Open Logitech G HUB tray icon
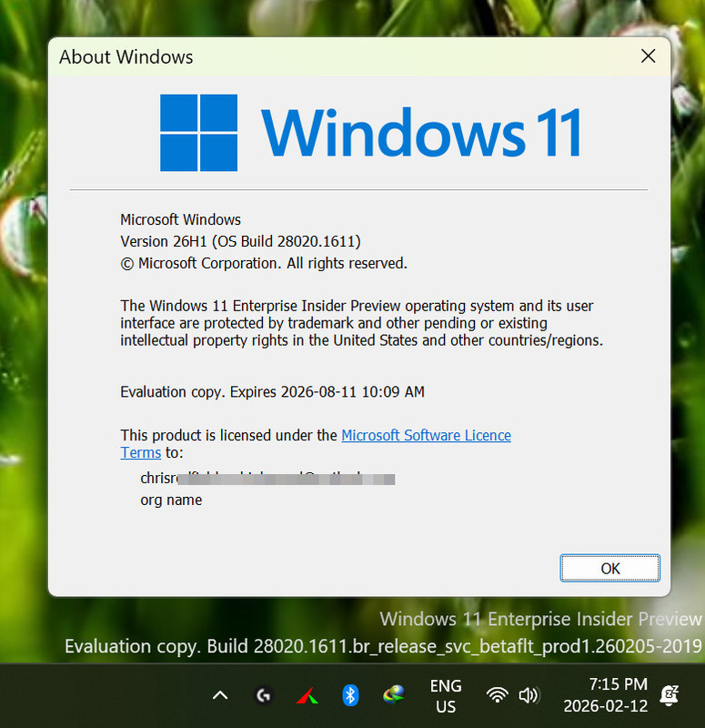The image size is (705, 728). point(264,695)
